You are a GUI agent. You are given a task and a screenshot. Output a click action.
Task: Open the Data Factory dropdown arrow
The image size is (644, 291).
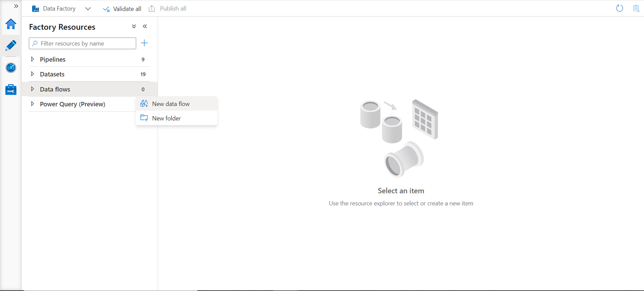click(x=88, y=9)
